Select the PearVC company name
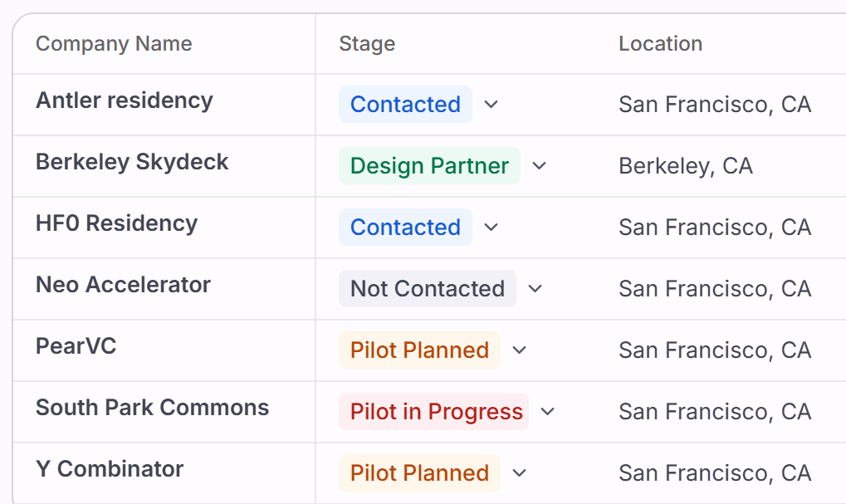Image resolution: width=846 pixels, height=504 pixels. click(76, 346)
